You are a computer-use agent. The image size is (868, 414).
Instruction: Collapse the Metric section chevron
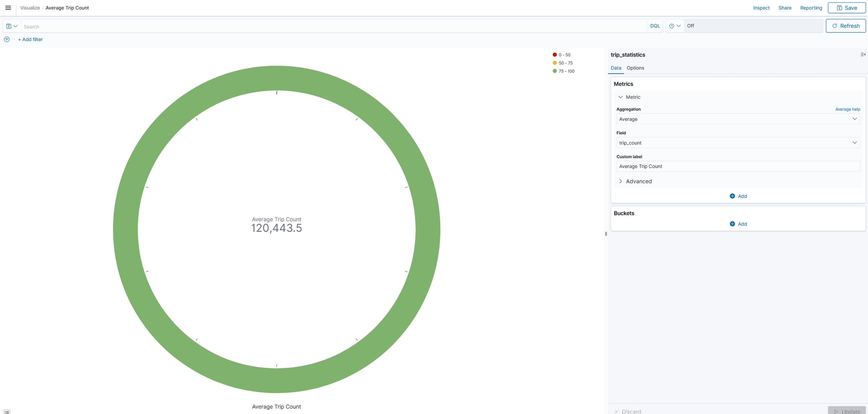620,97
